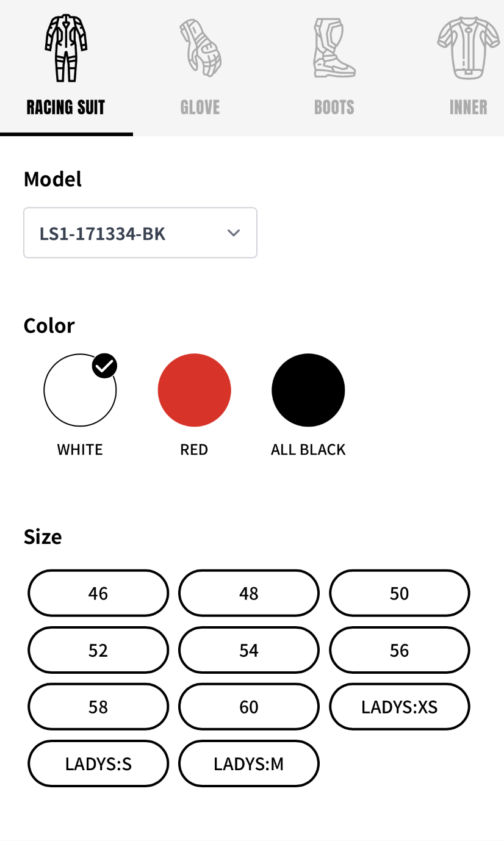The width and height of the screenshot is (504, 841).
Task: Open the BOOTS tab label
Action: click(334, 108)
